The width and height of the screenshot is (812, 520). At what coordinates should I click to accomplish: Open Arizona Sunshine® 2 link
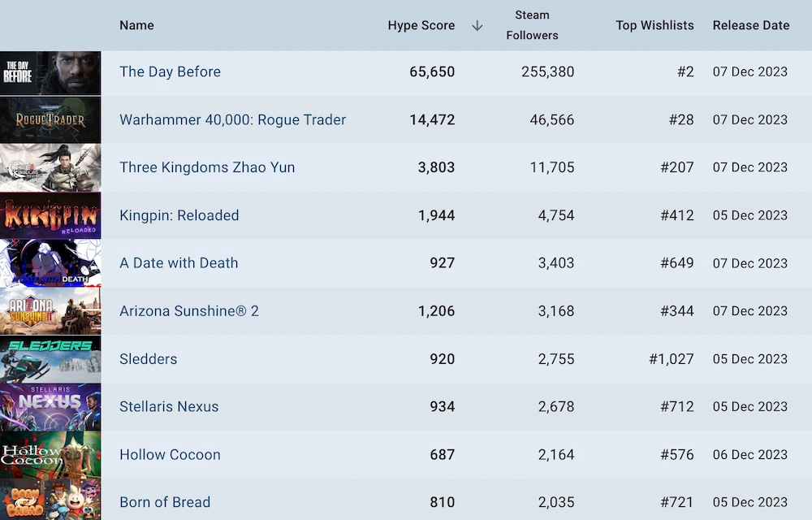[189, 310]
